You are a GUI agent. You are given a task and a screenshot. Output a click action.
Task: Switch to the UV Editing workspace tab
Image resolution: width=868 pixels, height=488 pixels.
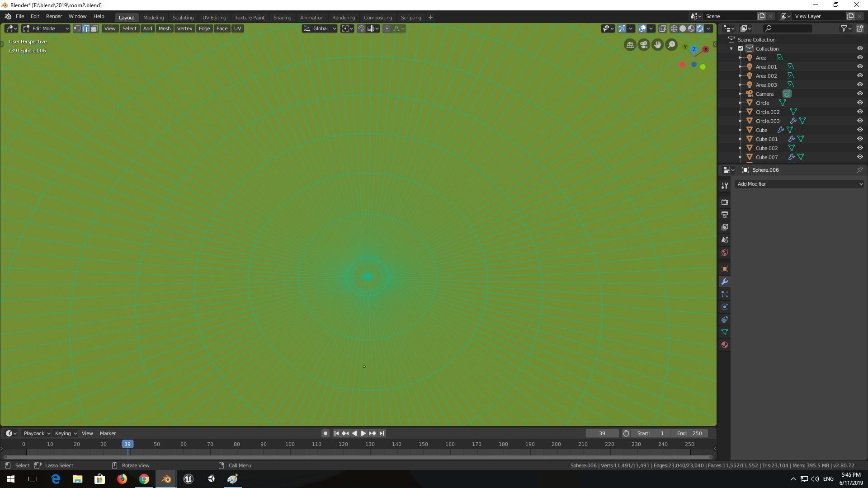pyautogui.click(x=214, y=18)
